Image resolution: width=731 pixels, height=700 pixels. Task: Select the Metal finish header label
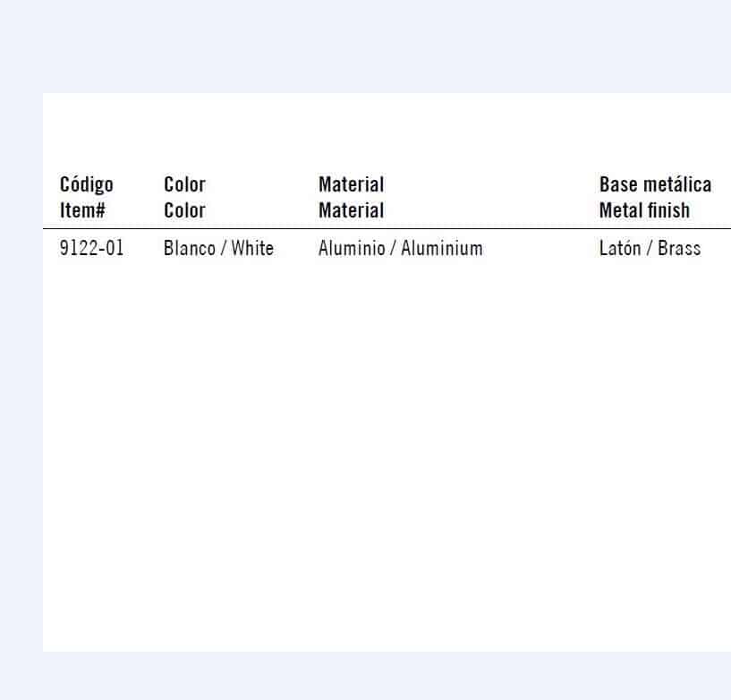(645, 210)
